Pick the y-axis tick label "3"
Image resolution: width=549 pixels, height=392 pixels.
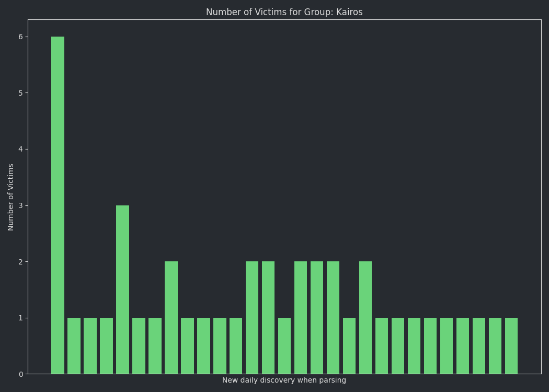coord(21,205)
